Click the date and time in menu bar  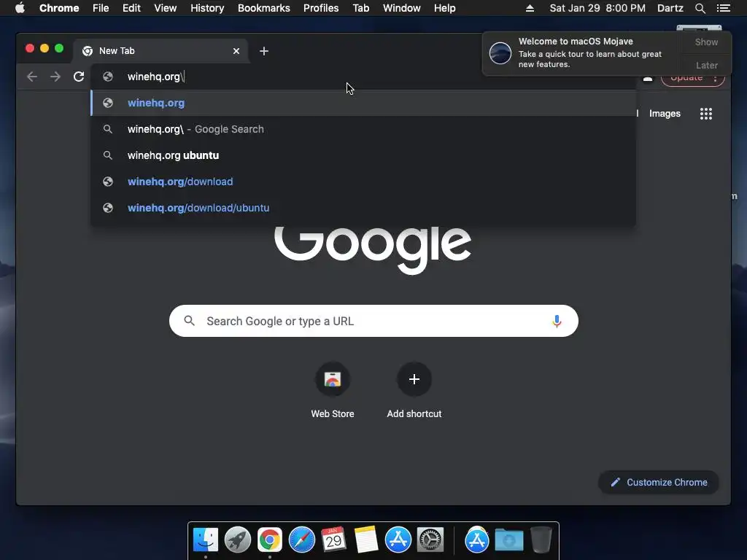point(597,8)
